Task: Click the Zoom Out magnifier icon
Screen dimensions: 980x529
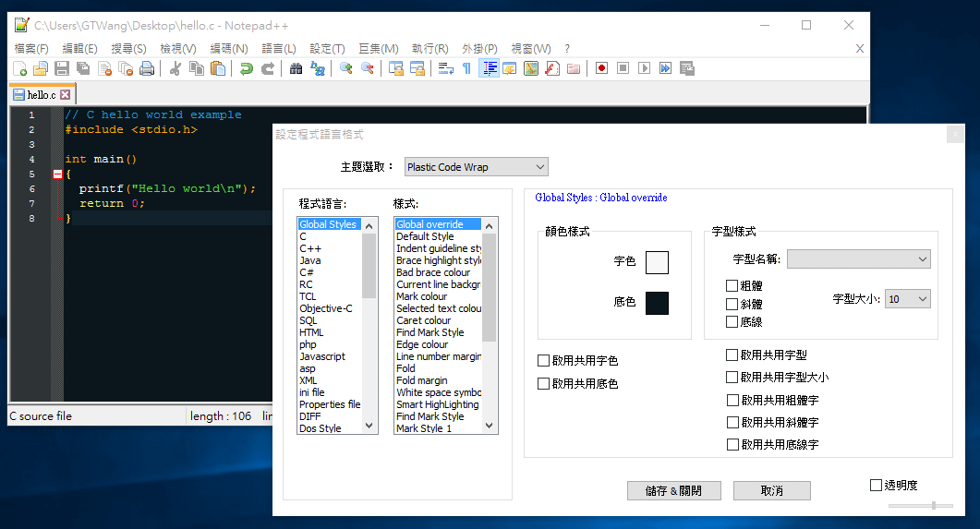Action: 368,68
